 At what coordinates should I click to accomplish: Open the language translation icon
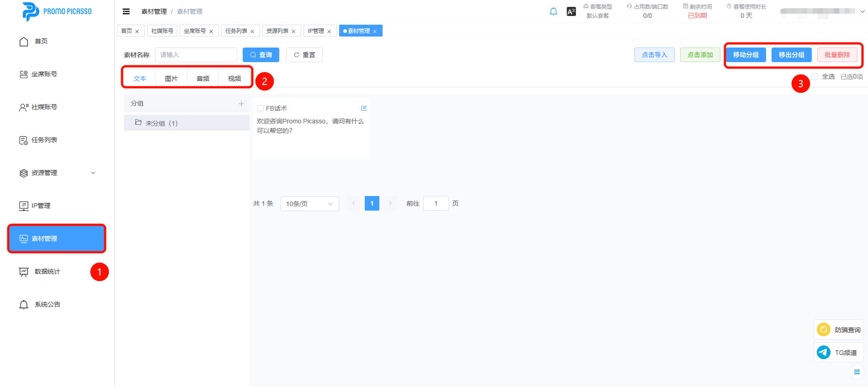click(x=571, y=11)
